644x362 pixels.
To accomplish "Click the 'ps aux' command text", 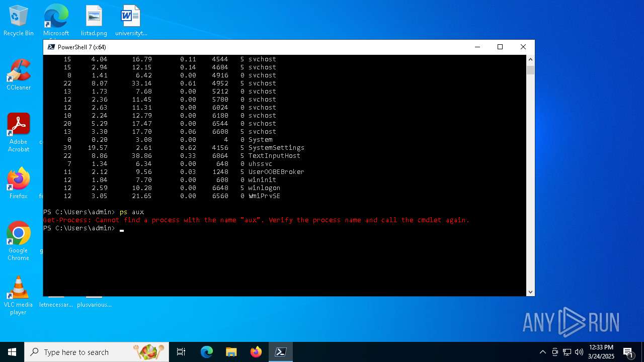I will tap(132, 212).
